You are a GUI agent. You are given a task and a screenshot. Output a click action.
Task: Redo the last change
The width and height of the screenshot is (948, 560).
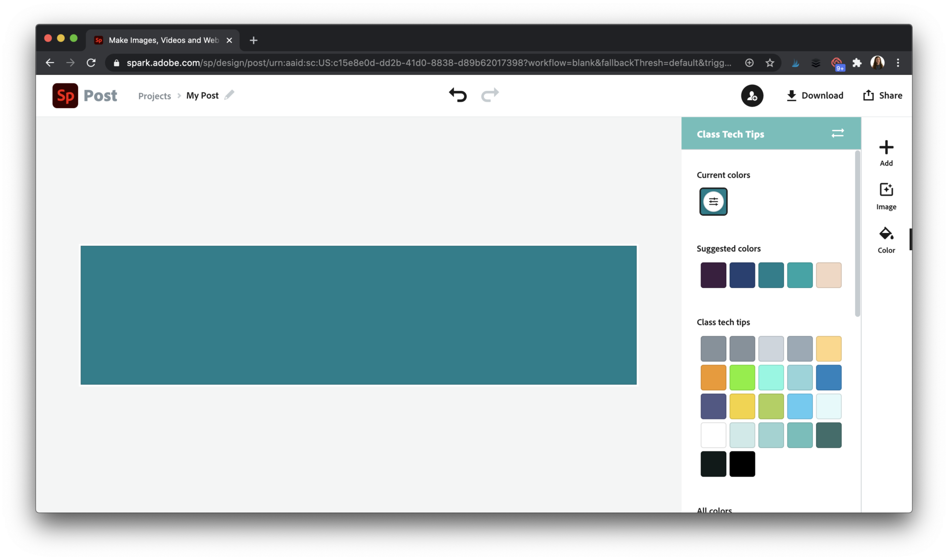click(x=489, y=95)
